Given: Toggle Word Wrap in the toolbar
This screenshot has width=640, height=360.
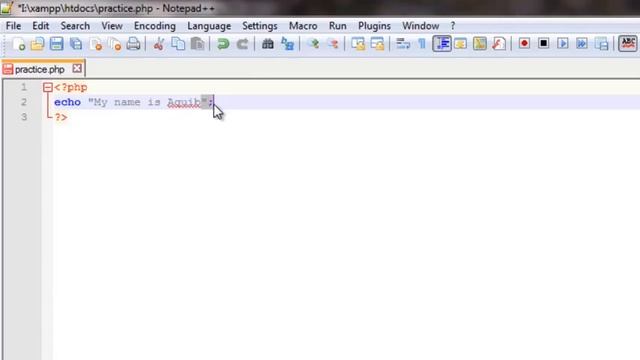Looking at the screenshot, I should (403, 44).
